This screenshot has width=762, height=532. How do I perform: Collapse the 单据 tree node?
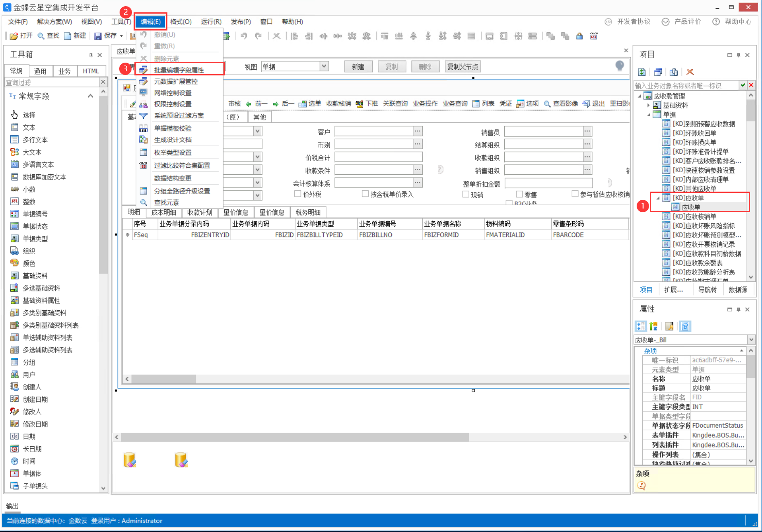pyautogui.click(x=648, y=115)
